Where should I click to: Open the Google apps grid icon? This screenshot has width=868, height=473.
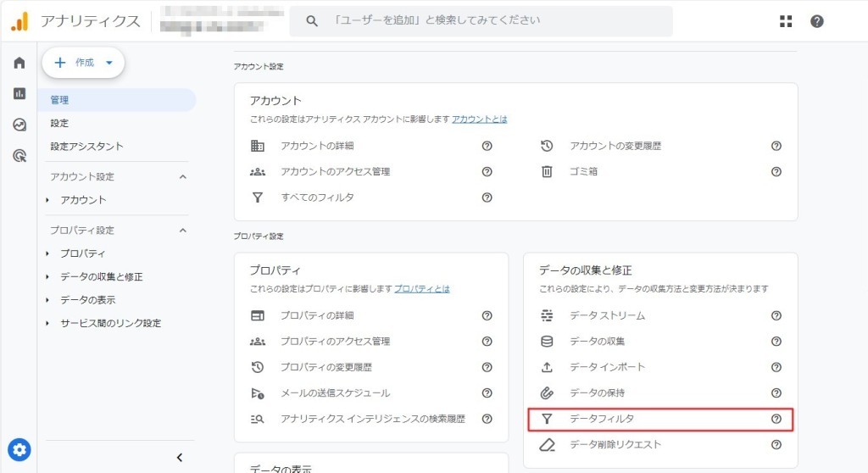coord(786,21)
